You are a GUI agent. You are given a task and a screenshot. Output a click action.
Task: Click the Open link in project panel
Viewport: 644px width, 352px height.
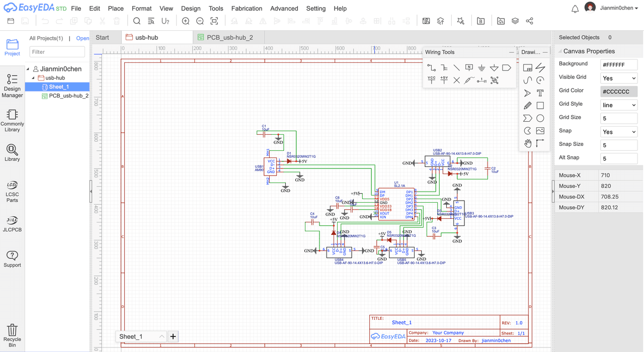tap(83, 38)
